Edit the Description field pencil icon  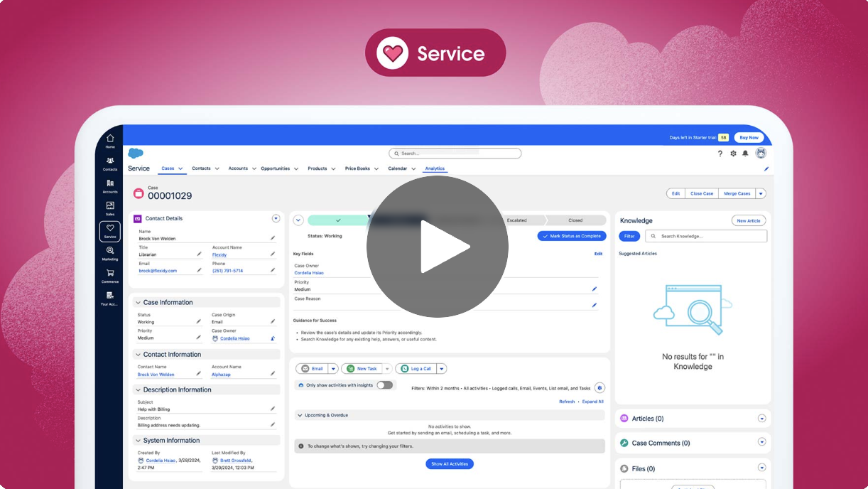pos(273,425)
